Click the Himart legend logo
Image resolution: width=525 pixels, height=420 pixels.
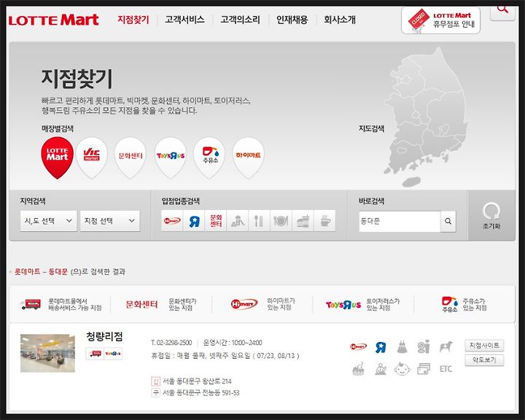tap(244, 304)
